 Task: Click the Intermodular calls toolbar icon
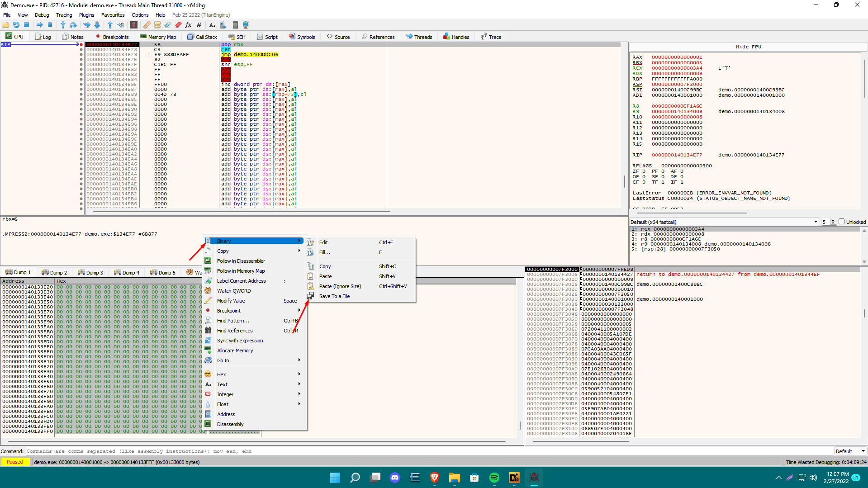tap(223, 25)
